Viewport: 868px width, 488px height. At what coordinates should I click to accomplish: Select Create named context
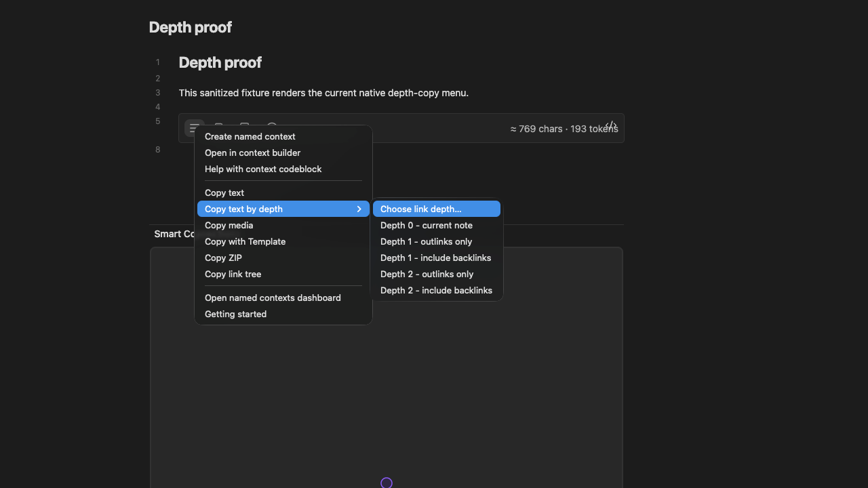coord(283,136)
